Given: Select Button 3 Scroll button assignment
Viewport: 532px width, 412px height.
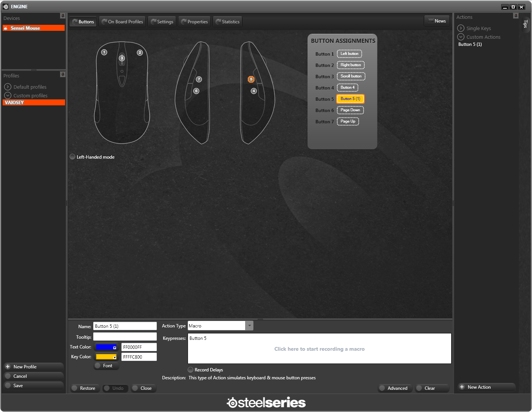Looking at the screenshot, I should (x=351, y=76).
